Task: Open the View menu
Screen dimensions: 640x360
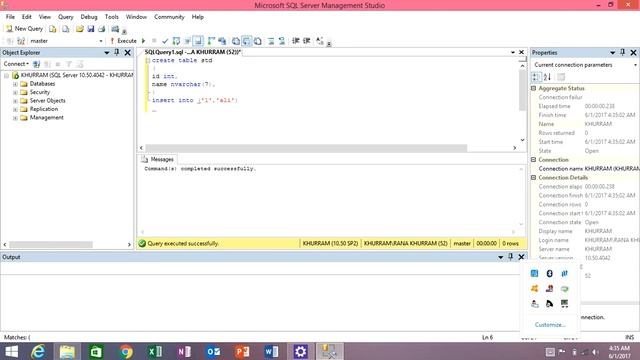Action: [44, 17]
